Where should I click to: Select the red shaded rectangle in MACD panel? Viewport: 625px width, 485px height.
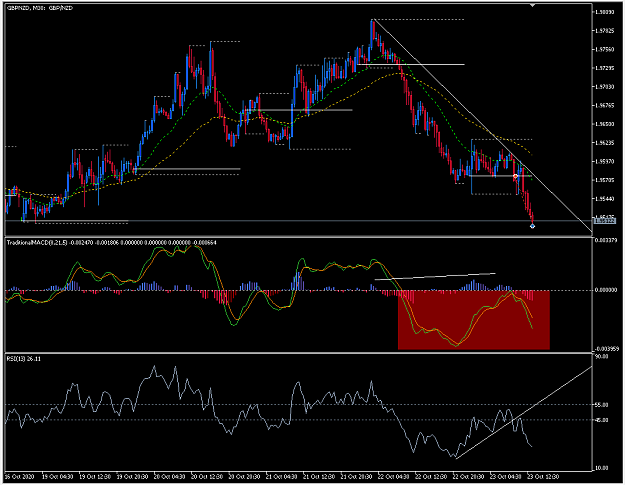(474, 320)
